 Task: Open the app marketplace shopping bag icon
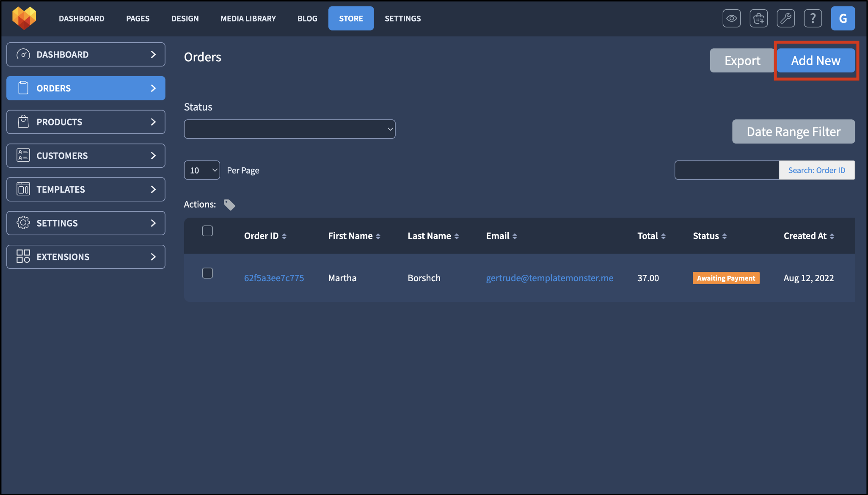[758, 18]
